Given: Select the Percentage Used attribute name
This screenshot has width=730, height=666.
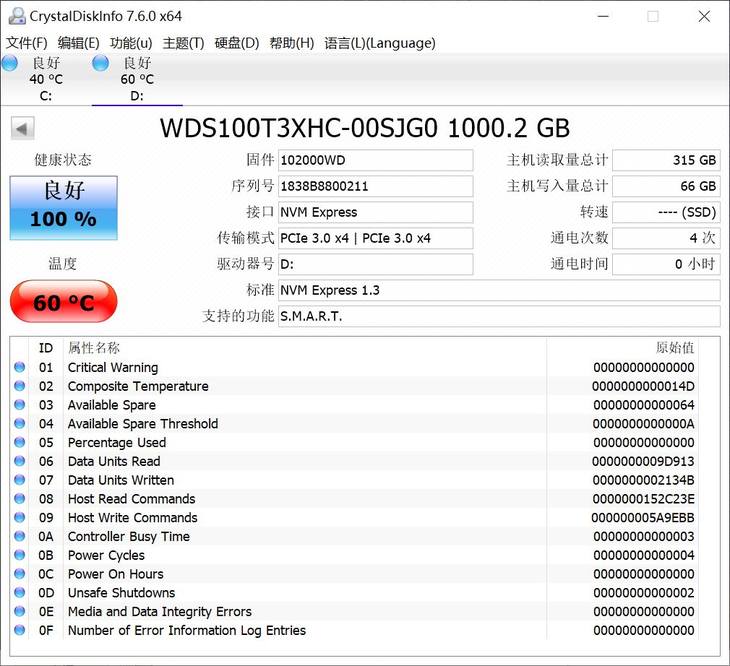Looking at the screenshot, I should [x=117, y=443].
